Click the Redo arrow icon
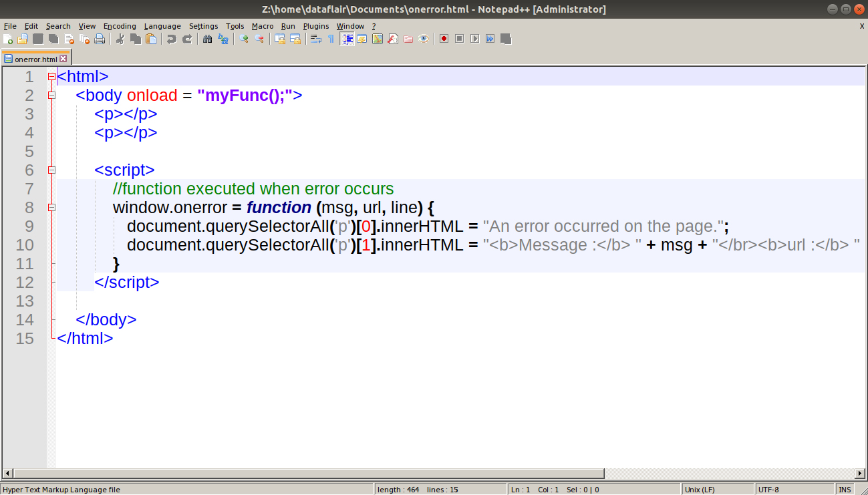 187,39
